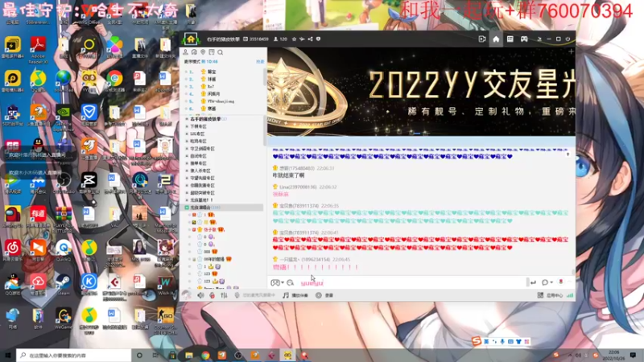Open the audio mixer settings icon
Screen dimensions: 644x362
pos(224,295)
